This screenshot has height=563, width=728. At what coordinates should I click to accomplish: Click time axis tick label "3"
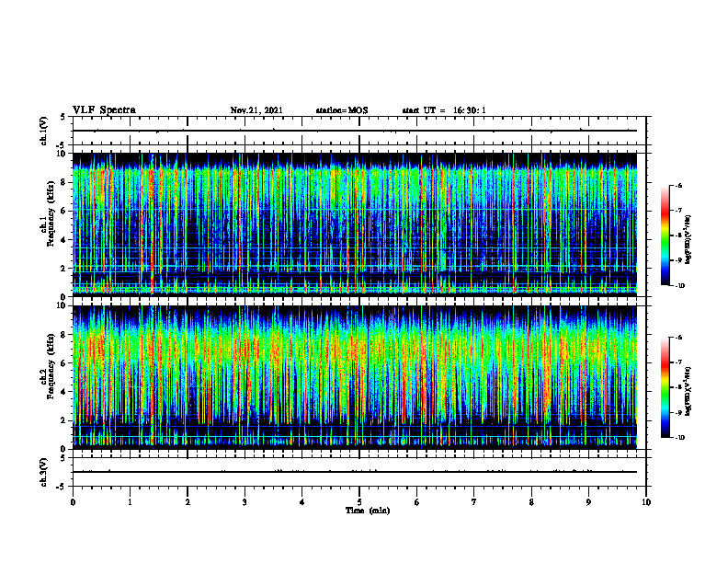coord(245,502)
